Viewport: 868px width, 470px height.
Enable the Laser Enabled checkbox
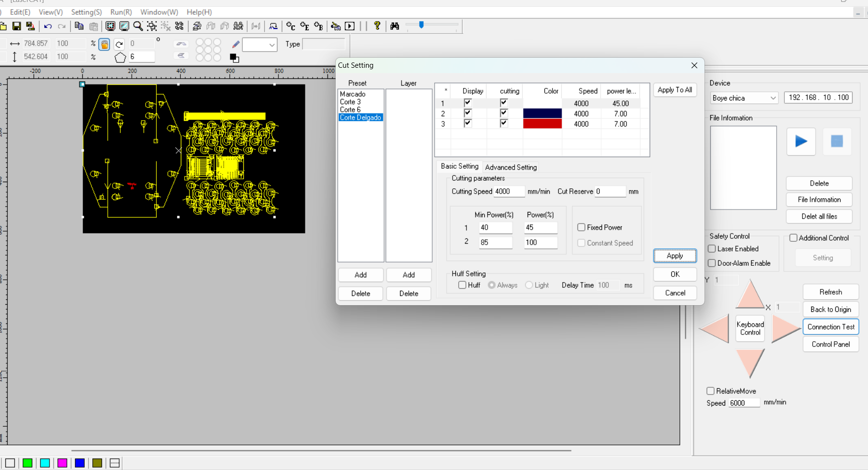[712, 248]
